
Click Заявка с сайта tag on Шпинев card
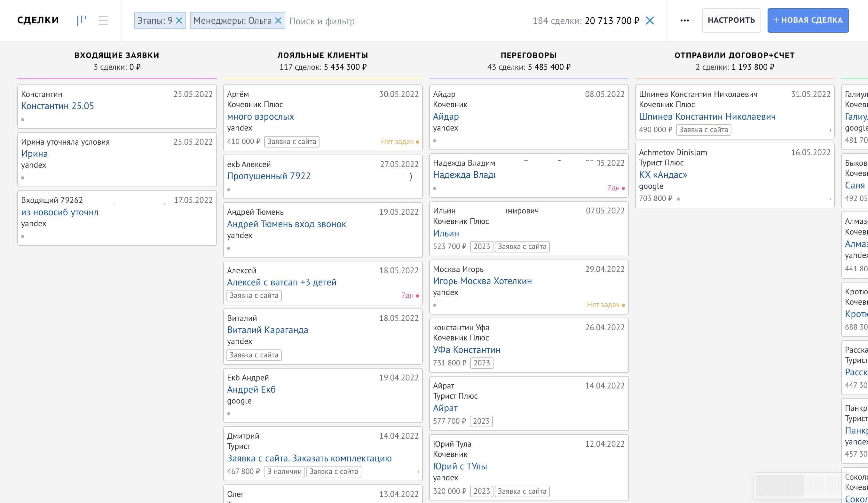click(x=704, y=130)
